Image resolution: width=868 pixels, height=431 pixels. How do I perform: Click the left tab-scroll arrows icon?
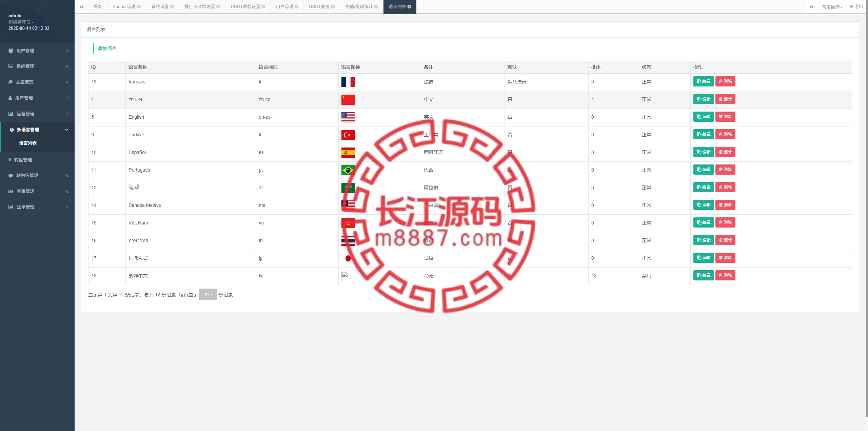[x=81, y=7]
